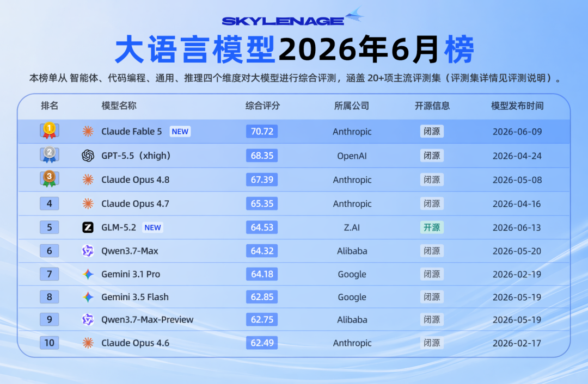
Task: Click the Anthropic logo beside Claude Opus 4.7
Action: point(88,203)
